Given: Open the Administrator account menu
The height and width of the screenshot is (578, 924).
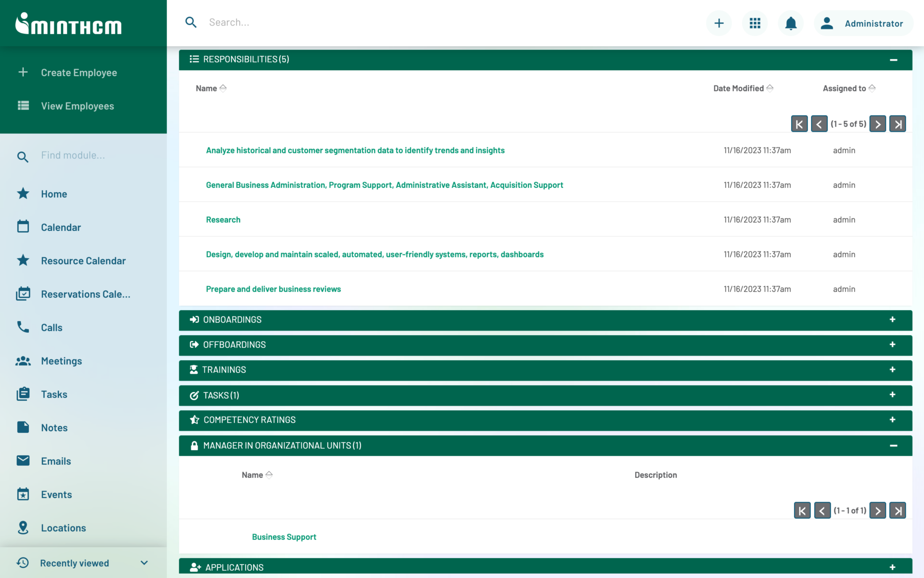Looking at the screenshot, I should [863, 23].
